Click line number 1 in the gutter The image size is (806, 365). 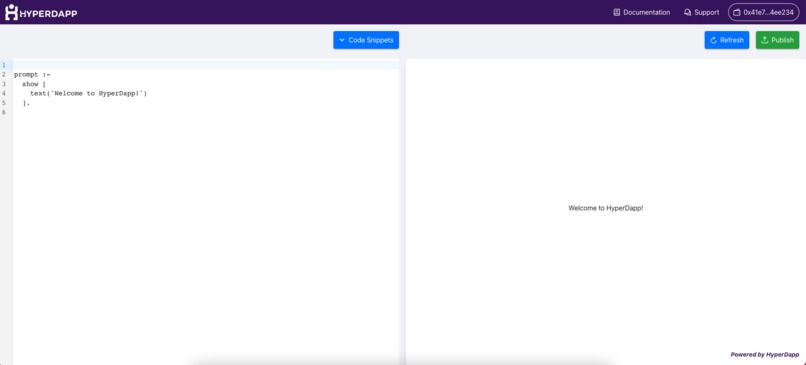(4, 65)
